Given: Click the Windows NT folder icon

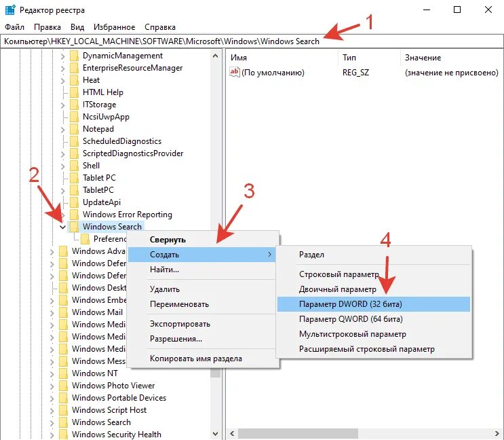Looking at the screenshot, I should pyautogui.click(x=63, y=373).
